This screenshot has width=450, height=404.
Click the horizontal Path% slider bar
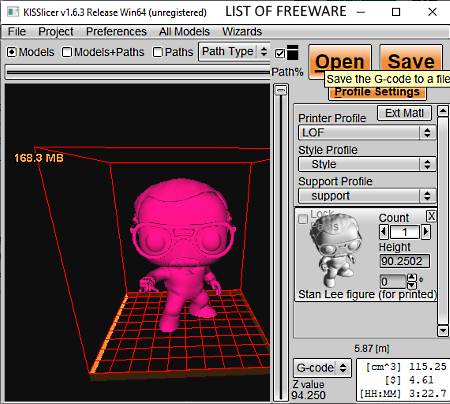pos(137,72)
